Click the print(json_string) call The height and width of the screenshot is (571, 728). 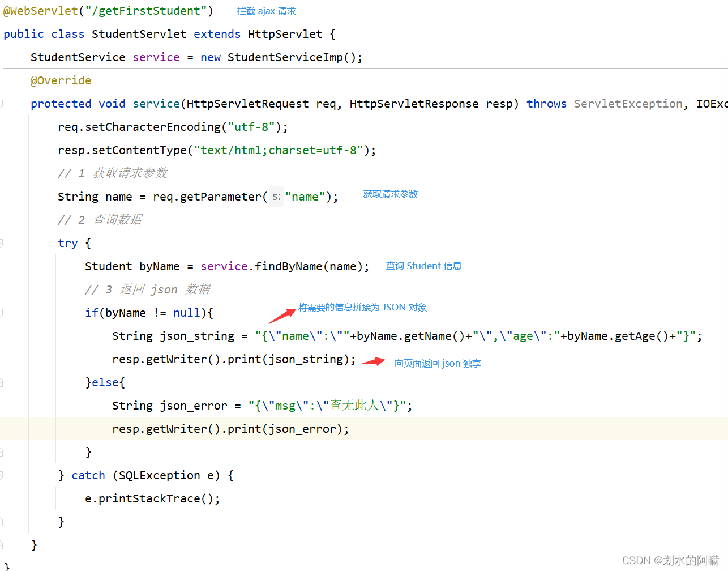(x=288, y=359)
